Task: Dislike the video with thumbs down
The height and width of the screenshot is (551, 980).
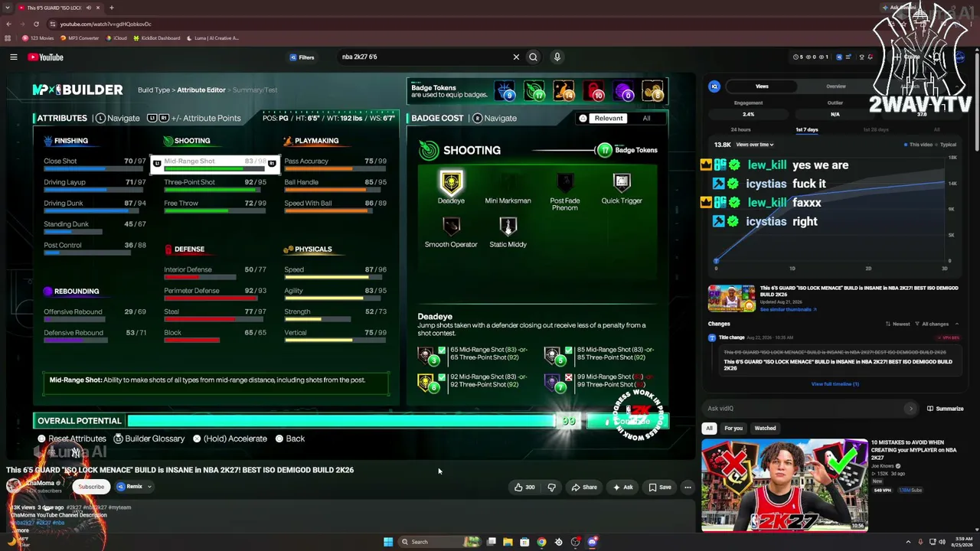Action: point(551,487)
